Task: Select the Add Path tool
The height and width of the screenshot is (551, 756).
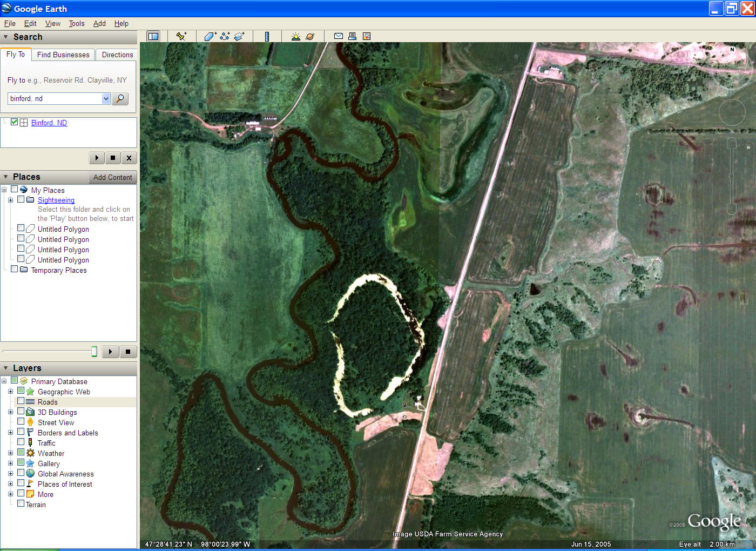Action: click(225, 36)
